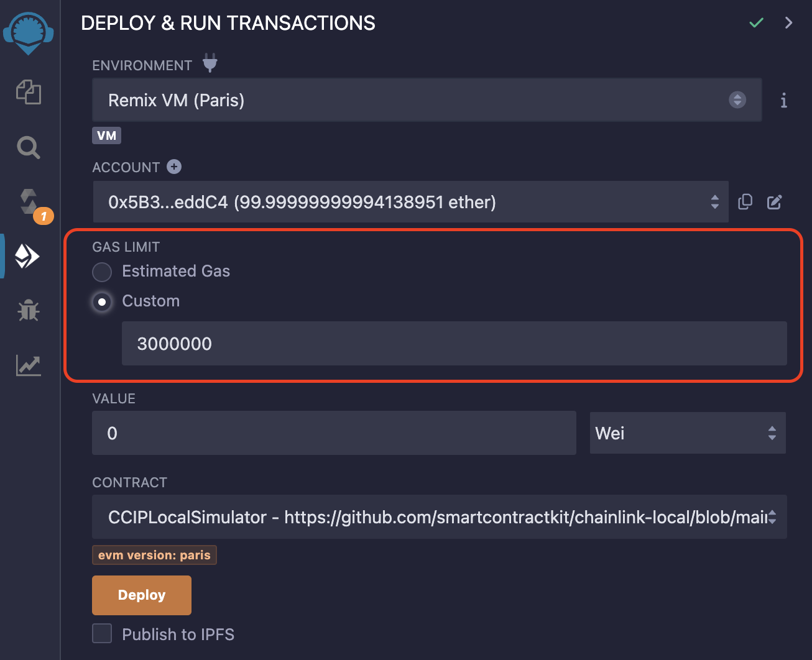Click the VALUE label
This screenshot has height=660, width=812.
(114, 398)
